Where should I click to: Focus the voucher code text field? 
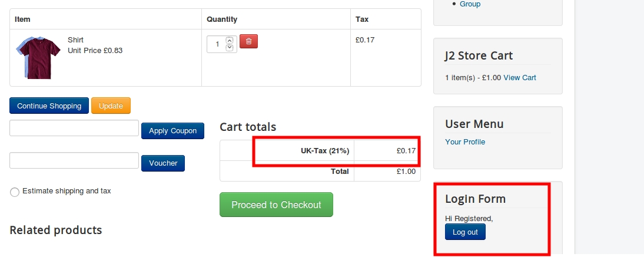click(x=74, y=160)
